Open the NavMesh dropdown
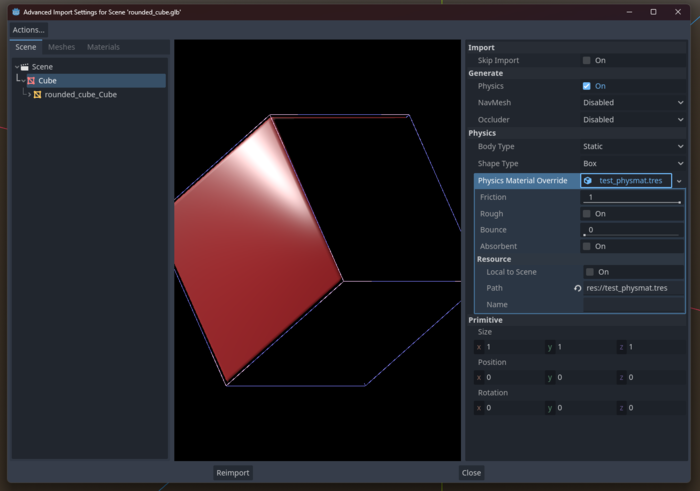This screenshot has height=491, width=700. coord(632,103)
